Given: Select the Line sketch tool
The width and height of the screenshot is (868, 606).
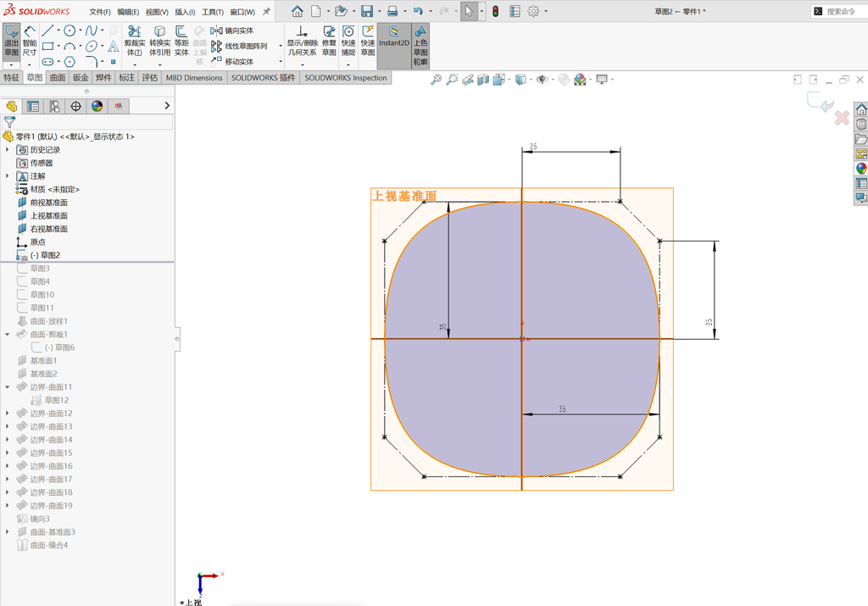Looking at the screenshot, I should click(x=48, y=31).
